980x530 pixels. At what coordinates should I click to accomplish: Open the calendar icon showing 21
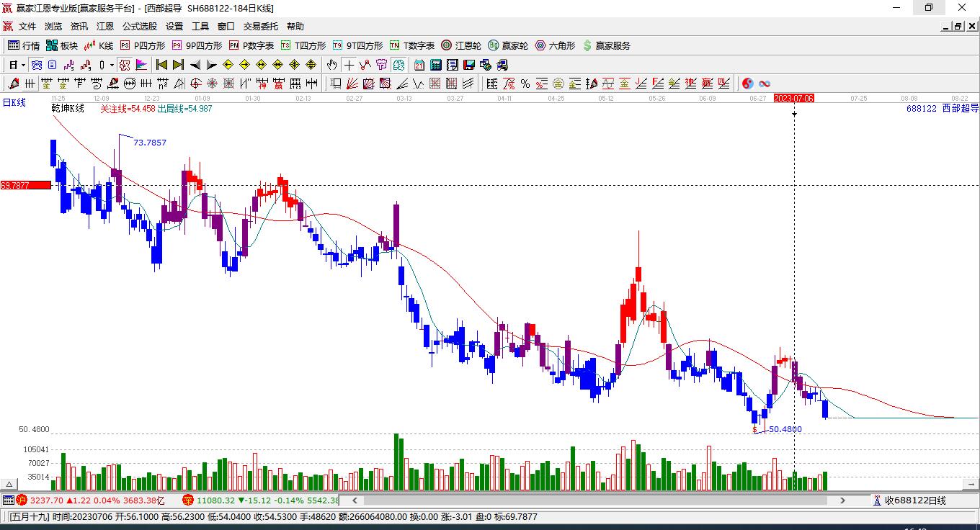coord(419,65)
